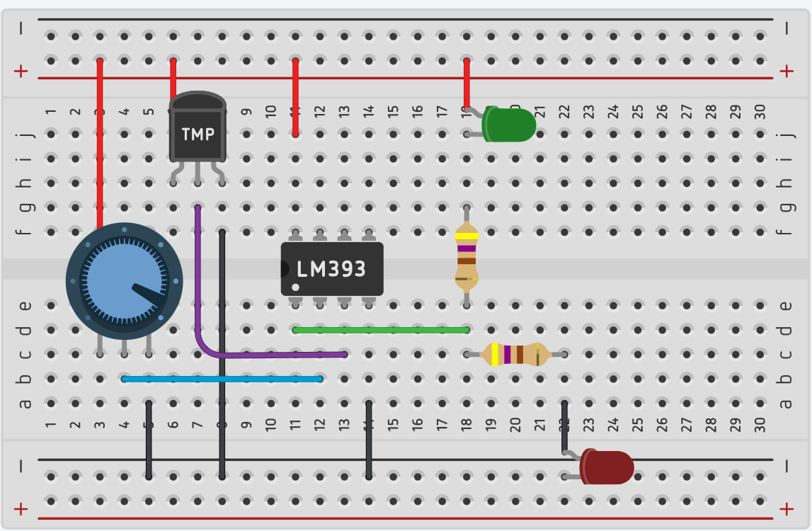Click the blue potentiometer body
Viewport: 812px width, 531px height.
[x=123, y=281]
